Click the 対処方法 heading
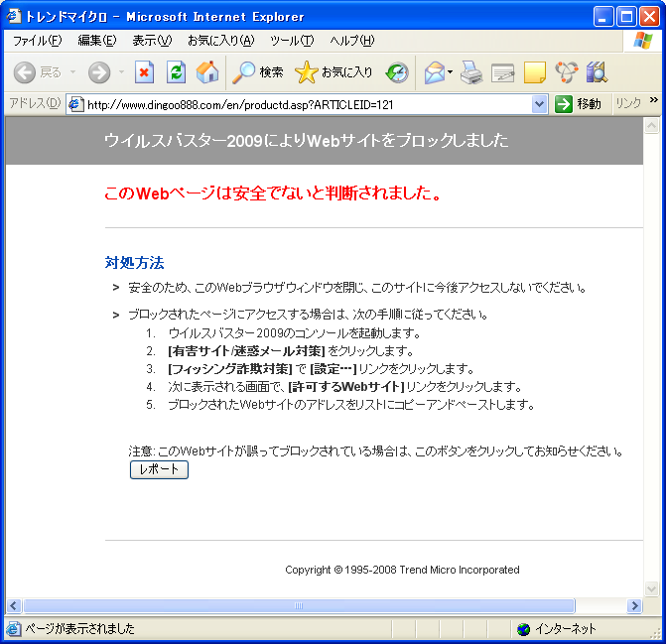Viewport: 666px width, 644px height. coord(134,263)
